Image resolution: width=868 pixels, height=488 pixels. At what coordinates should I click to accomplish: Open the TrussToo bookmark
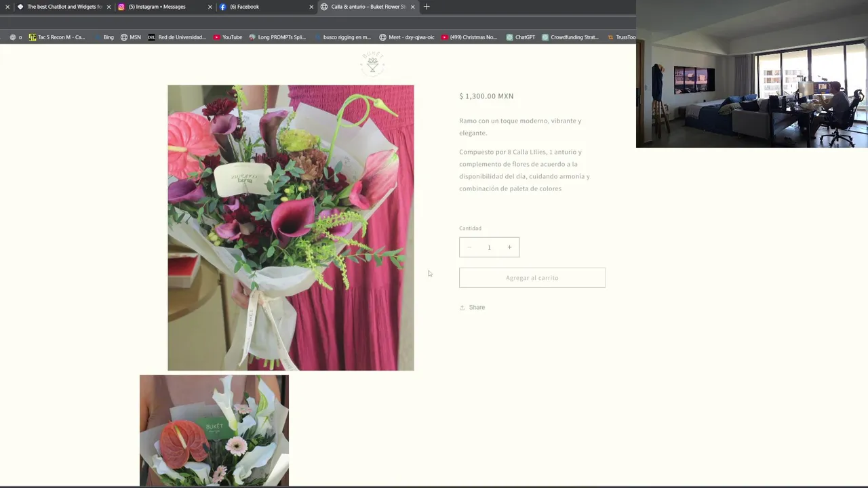tap(621, 37)
